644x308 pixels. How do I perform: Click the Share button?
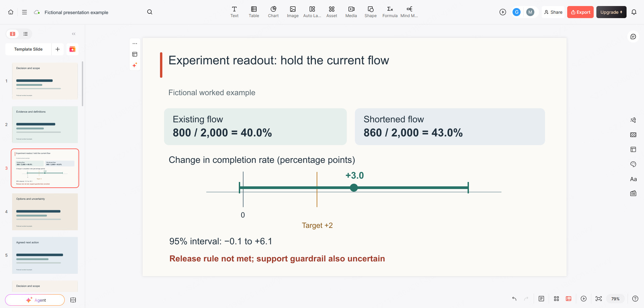pyautogui.click(x=553, y=12)
